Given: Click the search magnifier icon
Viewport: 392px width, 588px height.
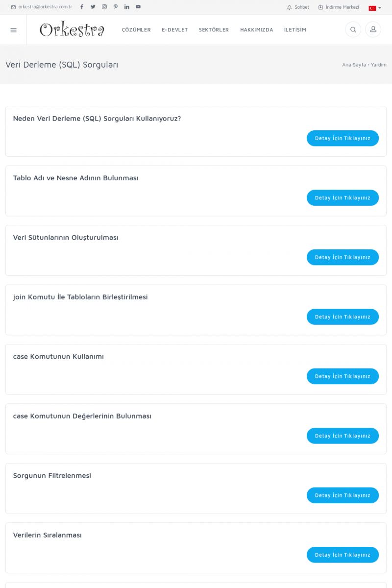Looking at the screenshot, I should (353, 29).
